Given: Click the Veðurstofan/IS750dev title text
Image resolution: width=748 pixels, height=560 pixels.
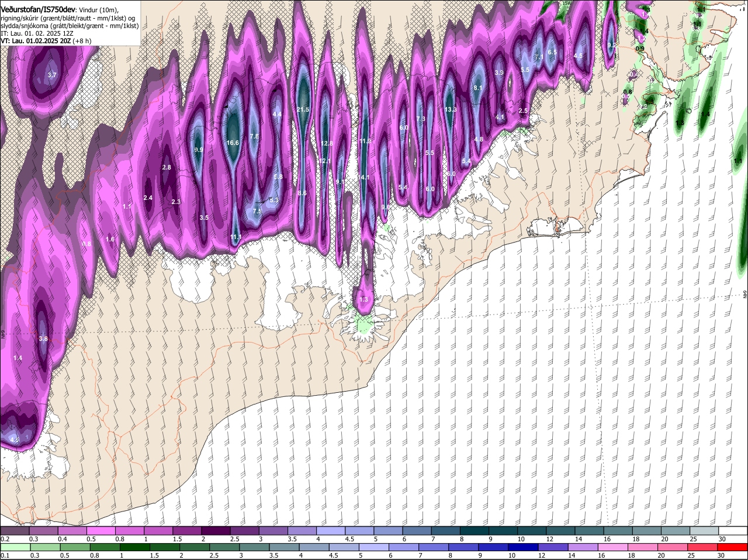Looking at the screenshot, I should point(38,9).
